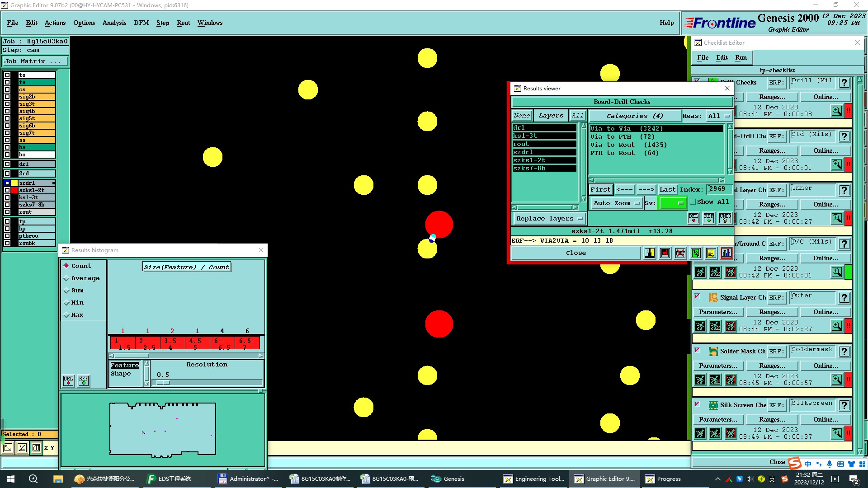Click the black-yellow figure icon next to Close
The width and height of the screenshot is (868, 488).
650,253
